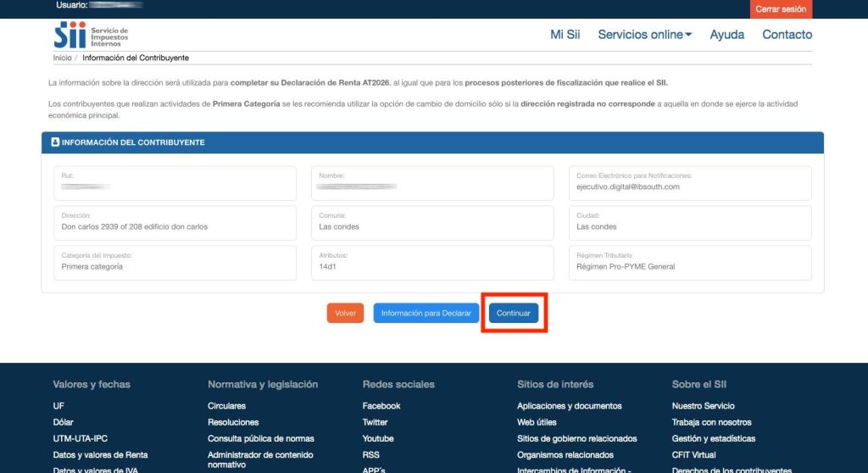
Task: Click the Inicio breadcrumb link
Action: (x=62, y=58)
